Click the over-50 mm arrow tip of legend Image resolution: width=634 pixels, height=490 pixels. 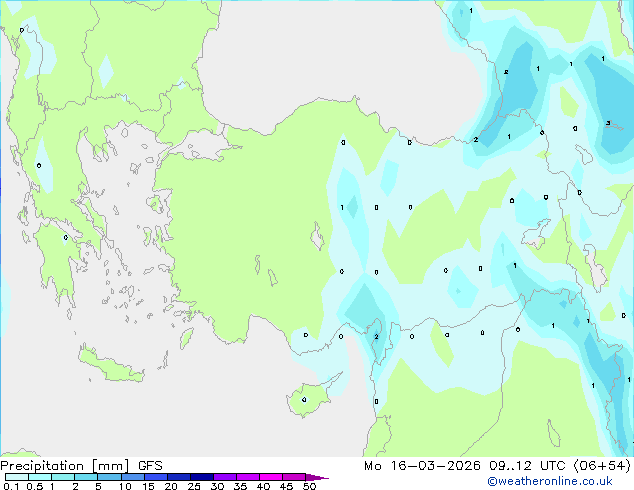pos(317,477)
